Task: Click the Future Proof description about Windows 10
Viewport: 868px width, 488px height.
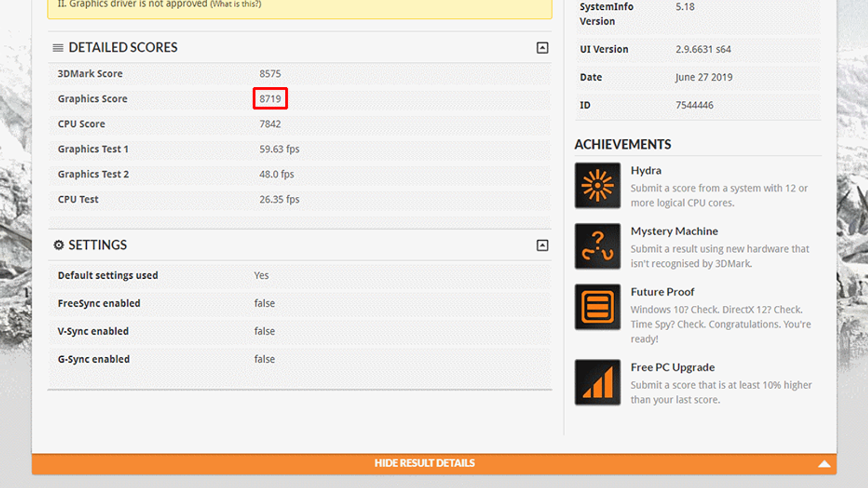Action: pyautogui.click(x=721, y=324)
